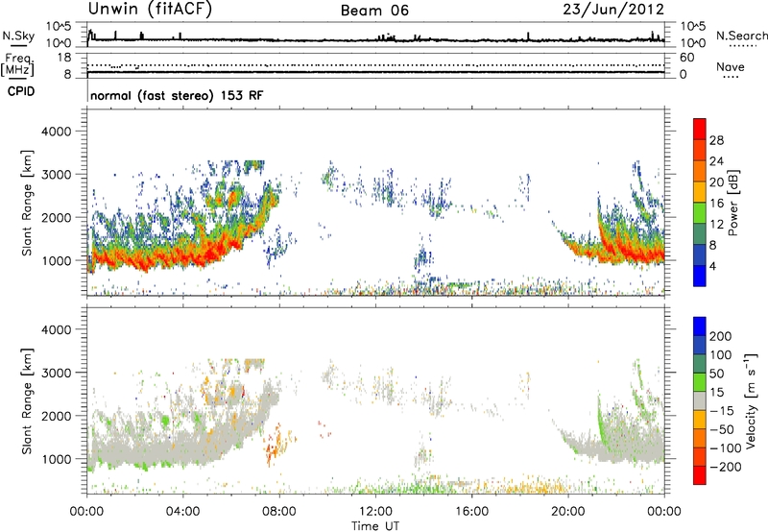Click the '28' tick on the Power scale
Image resolution: width=768 pixels, height=532 pixels.
click(x=716, y=140)
